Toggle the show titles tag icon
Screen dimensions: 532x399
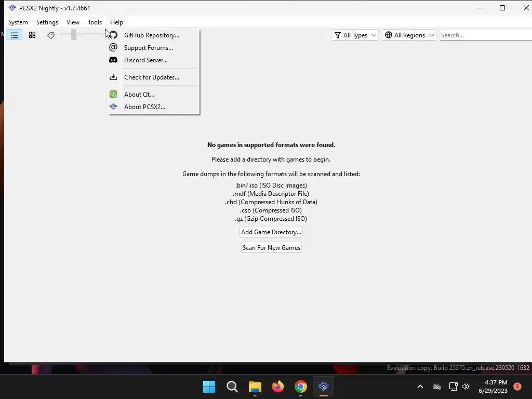click(51, 35)
